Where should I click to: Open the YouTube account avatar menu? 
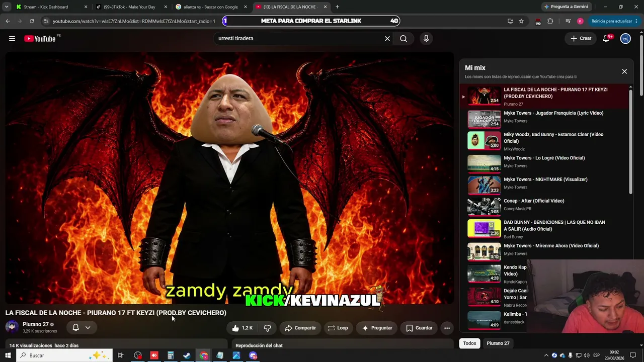[x=625, y=39]
